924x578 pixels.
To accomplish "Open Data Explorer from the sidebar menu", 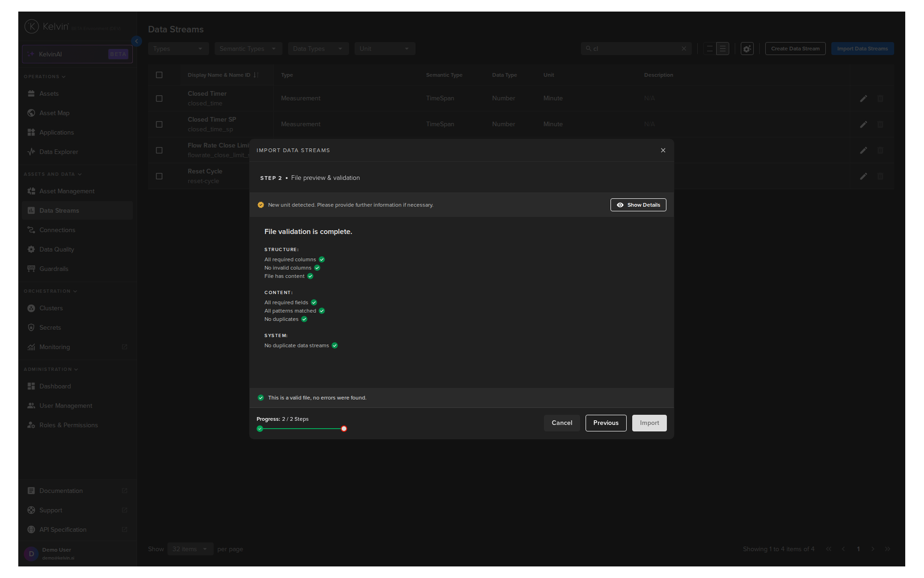I will pos(58,152).
